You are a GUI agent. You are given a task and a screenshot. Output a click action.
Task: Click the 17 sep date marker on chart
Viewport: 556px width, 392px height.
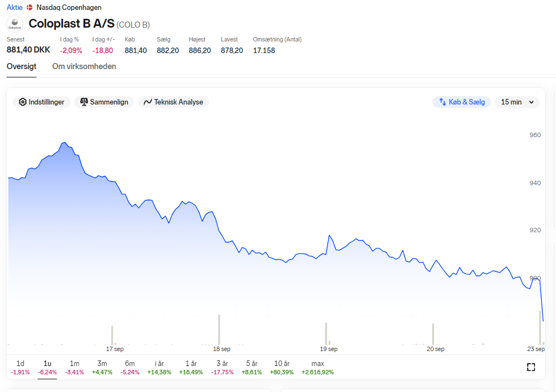coord(115,349)
